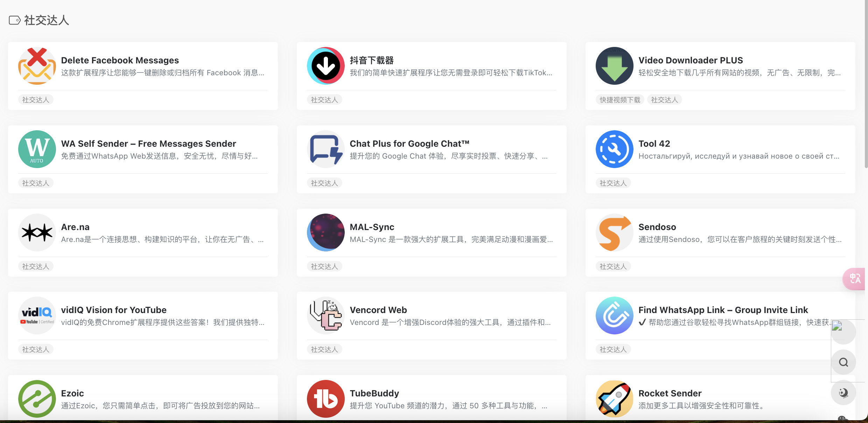Screen dimensions: 868x423
Task: Open the Ezoic title link
Action: 72,393
